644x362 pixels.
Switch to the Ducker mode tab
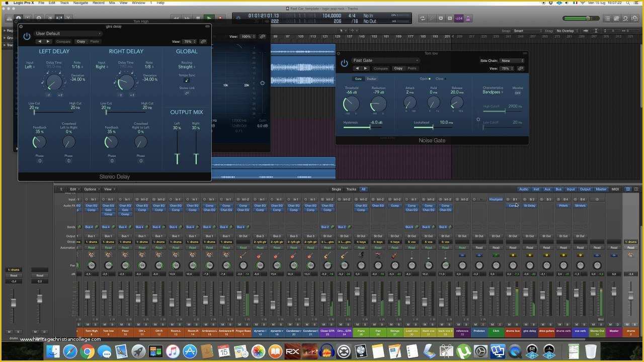(x=371, y=79)
